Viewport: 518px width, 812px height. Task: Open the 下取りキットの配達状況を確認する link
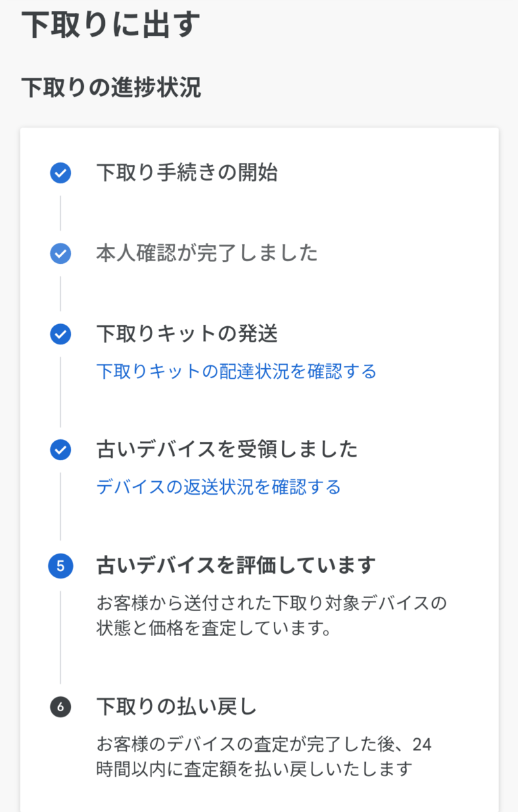click(236, 371)
